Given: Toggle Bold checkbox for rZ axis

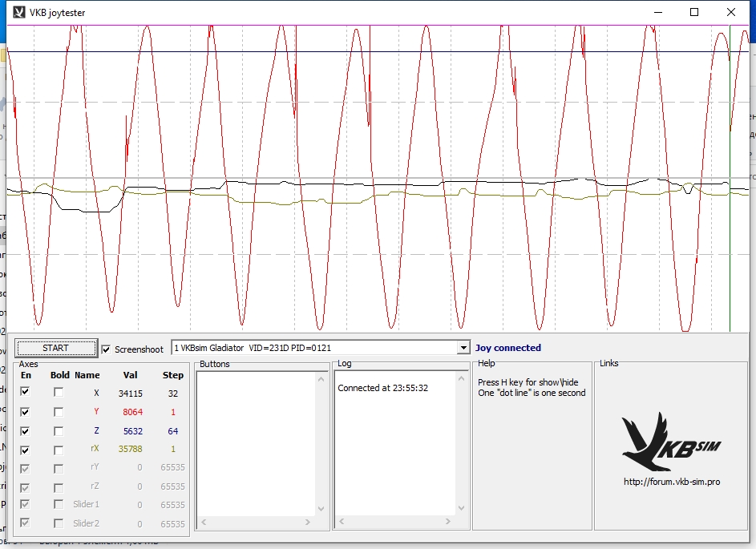Looking at the screenshot, I should pyautogui.click(x=59, y=486).
